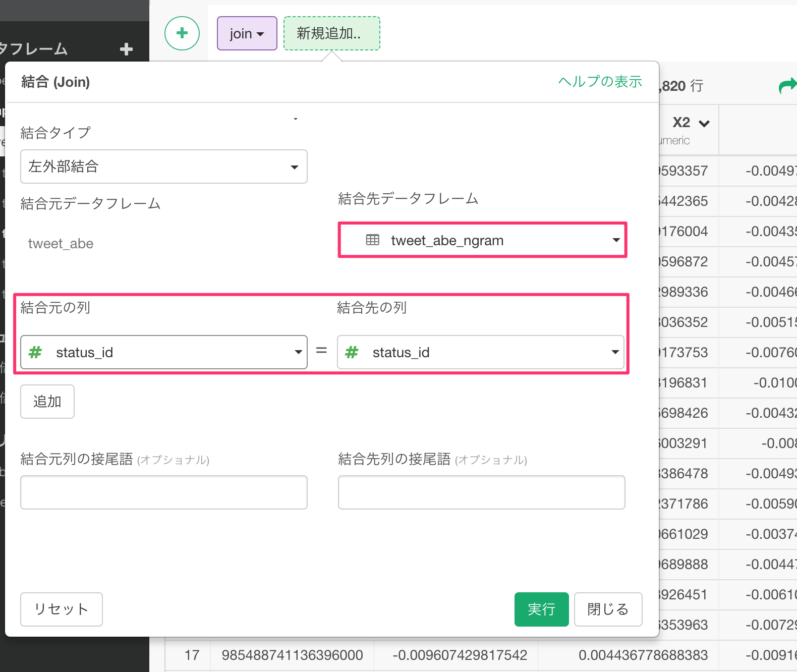
Task: Open the 結合元の列 status_id dropdown
Action: coord(164,352)
